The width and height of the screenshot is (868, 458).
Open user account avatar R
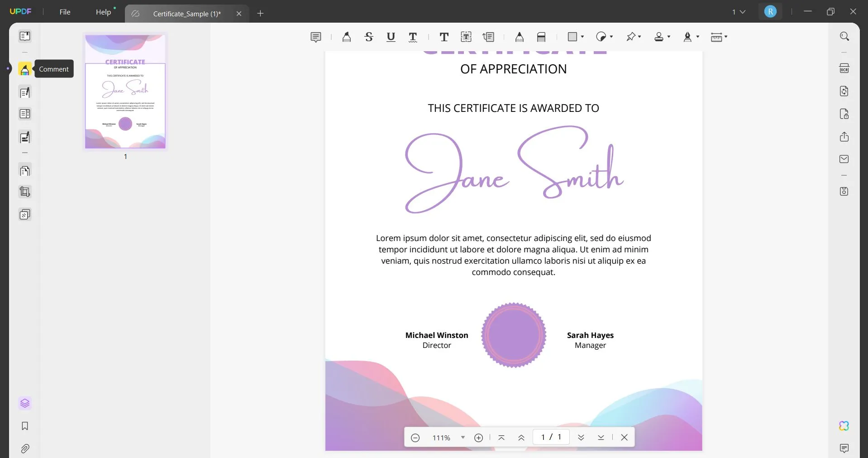point(770,12)
